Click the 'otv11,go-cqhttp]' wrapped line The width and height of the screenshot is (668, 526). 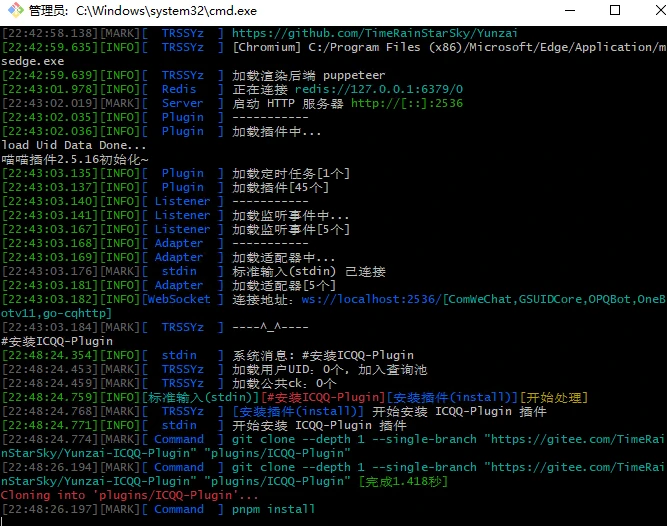(x=57, y=313)
